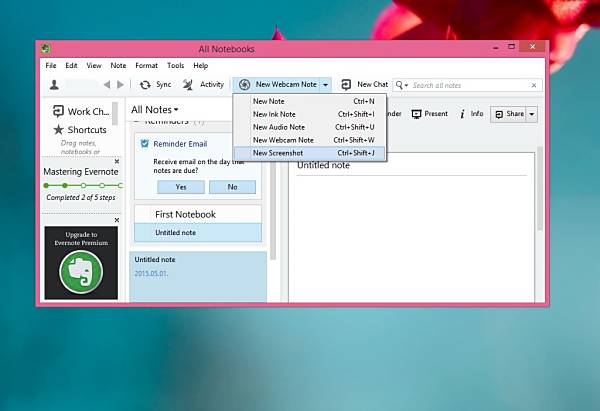Click the Evernote app icon in title bar
This screenshot has width=600, height=411.
46,48
